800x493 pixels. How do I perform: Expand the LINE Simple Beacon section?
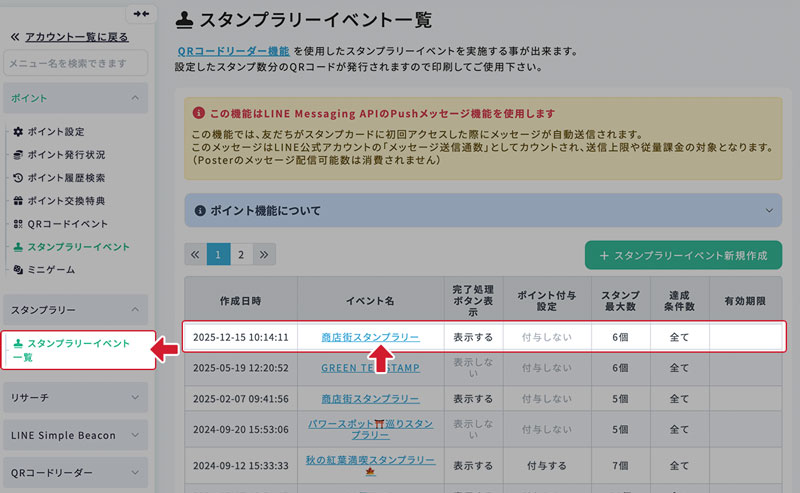(x=134, y=435)
